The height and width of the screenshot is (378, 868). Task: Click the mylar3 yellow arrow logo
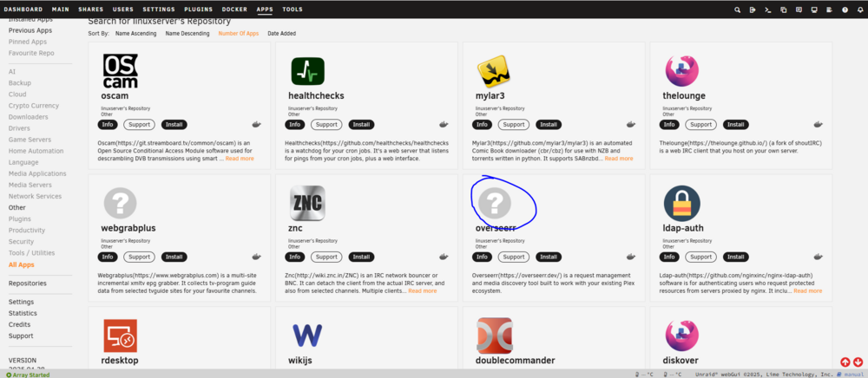coord(493,71)
